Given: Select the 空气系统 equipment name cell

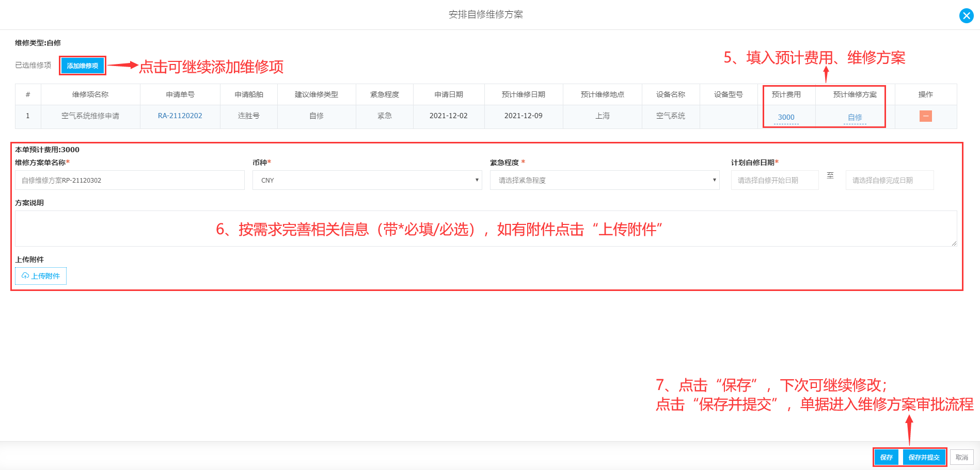Looking at the screenshot, I should pos(671,116).
